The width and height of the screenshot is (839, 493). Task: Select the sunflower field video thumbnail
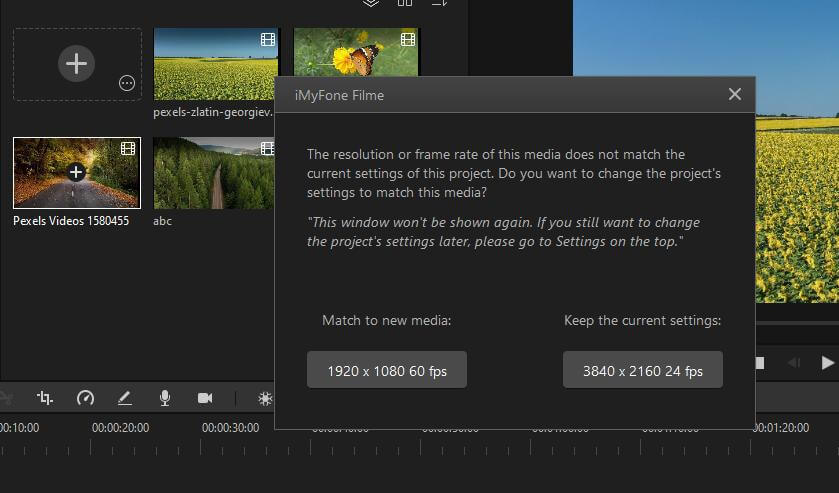(x=216, y=64)
